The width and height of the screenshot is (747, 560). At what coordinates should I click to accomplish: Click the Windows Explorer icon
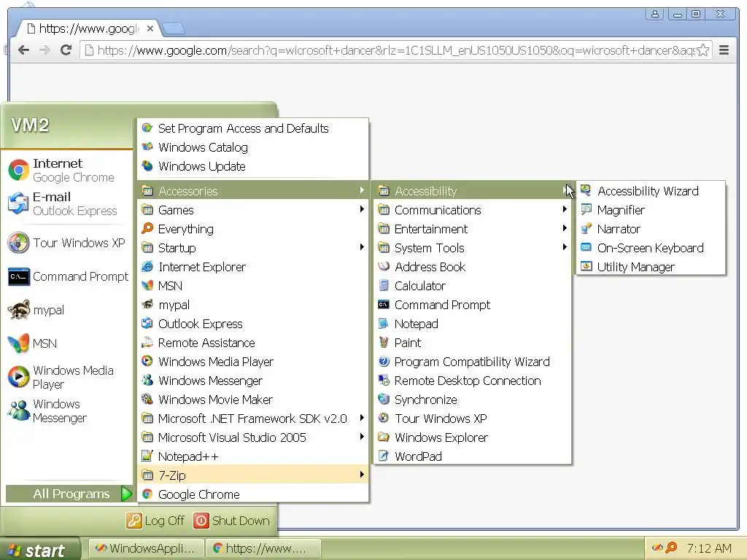[x=384, y=437]
